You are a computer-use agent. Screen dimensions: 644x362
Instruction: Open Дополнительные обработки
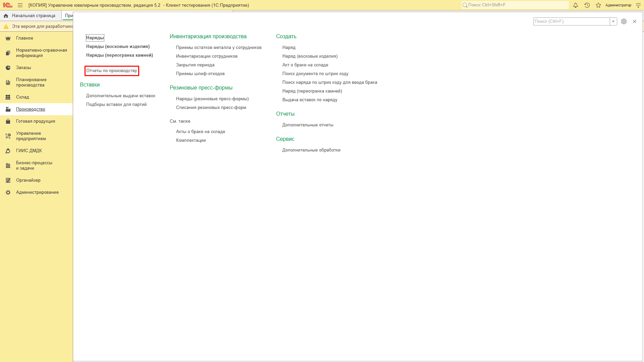(311, 150)
